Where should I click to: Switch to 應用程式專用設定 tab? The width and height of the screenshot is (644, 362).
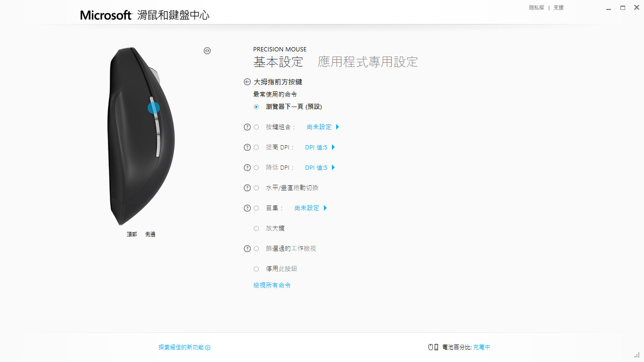368,62
